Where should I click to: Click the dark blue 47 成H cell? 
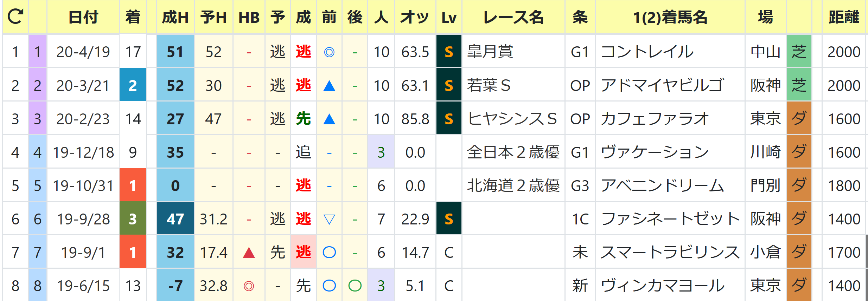(175, 219)
